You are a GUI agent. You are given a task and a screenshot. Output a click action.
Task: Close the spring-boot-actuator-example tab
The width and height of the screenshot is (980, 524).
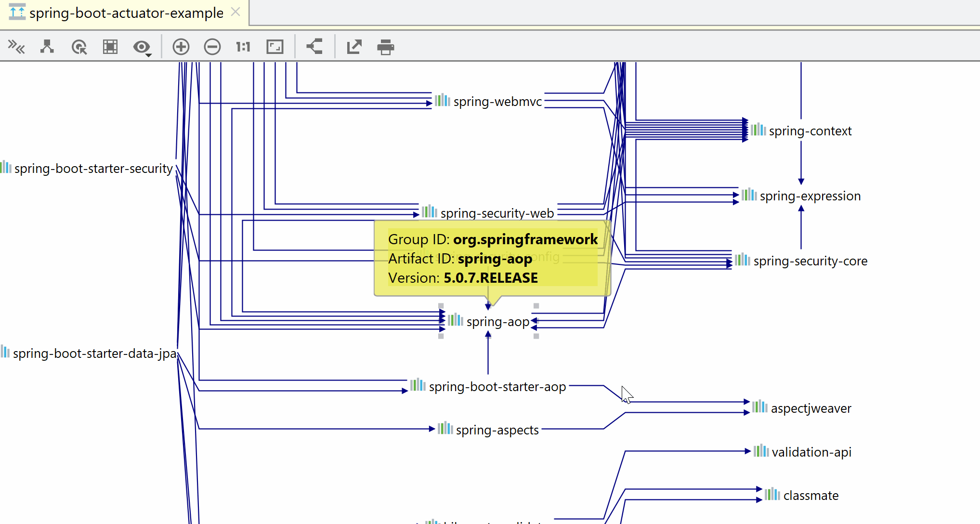coord(235,12)
